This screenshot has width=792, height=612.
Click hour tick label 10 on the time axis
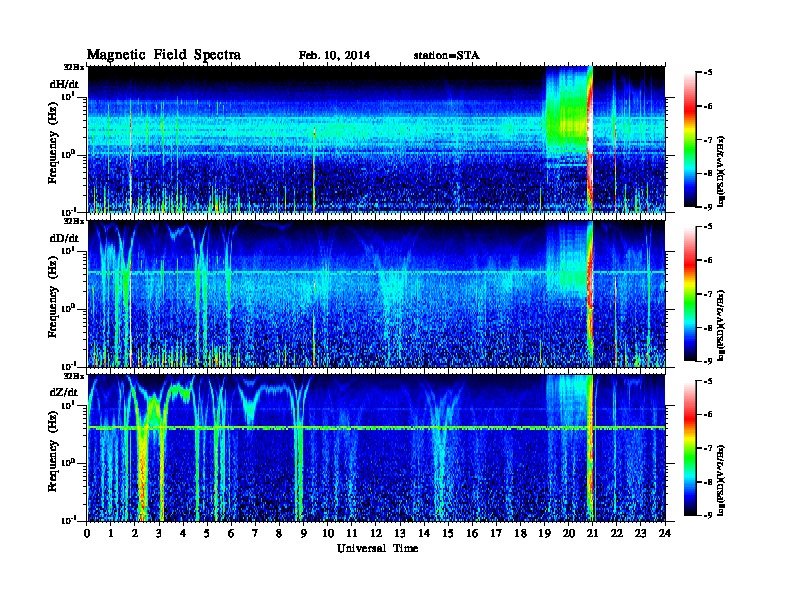pyautogui.click(x=328, y=533)
